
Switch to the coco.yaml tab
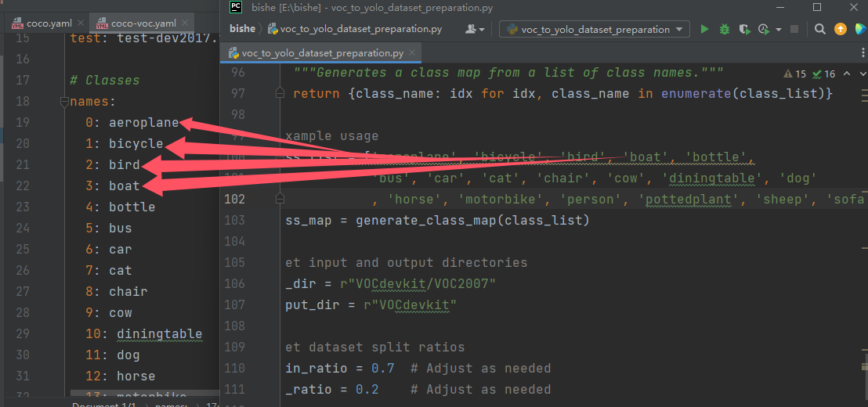click(x=48, y=23)
